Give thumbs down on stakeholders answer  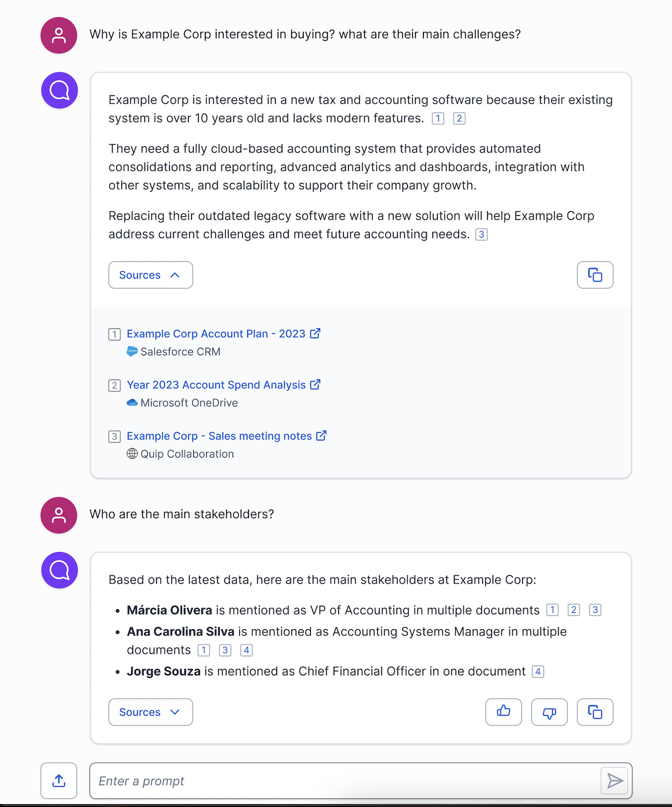549,712
